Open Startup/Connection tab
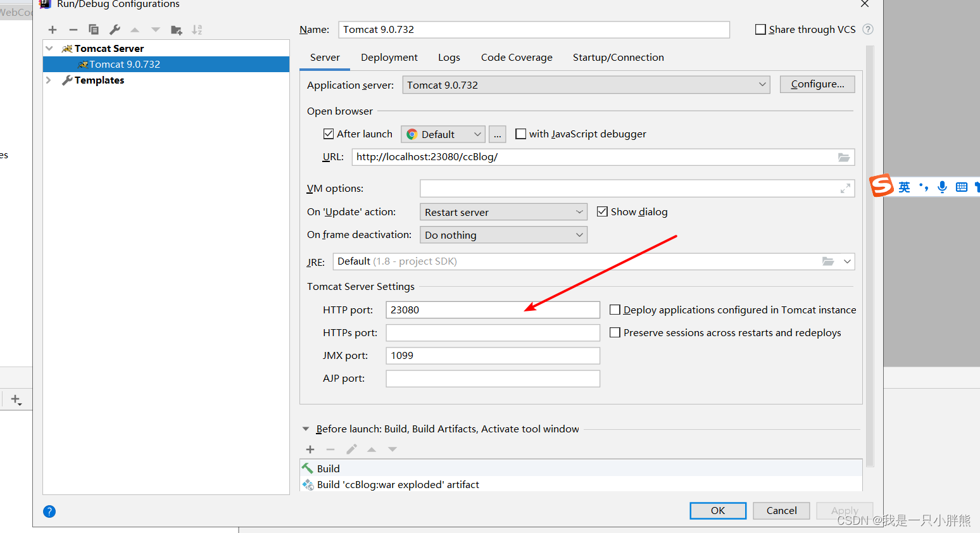The image size is (980, 533). click(x=619, y=58)
